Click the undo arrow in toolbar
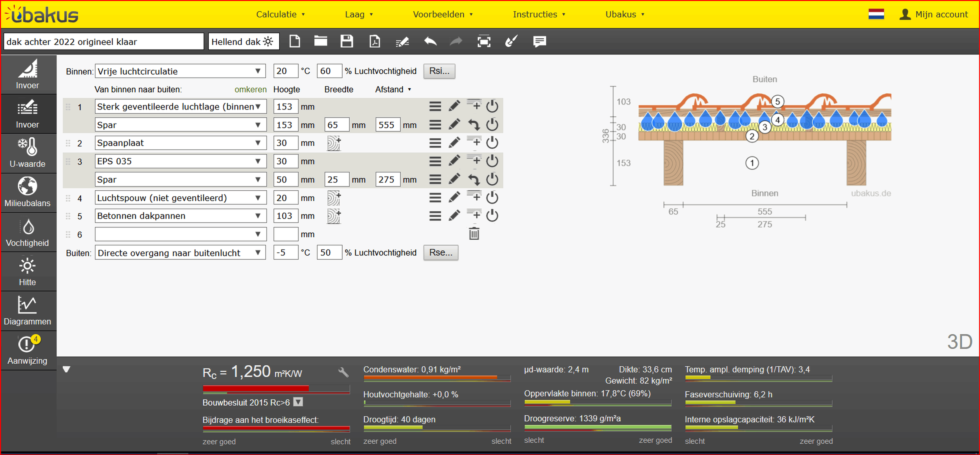This screenshot has height=455, width=980. point(430,41)
